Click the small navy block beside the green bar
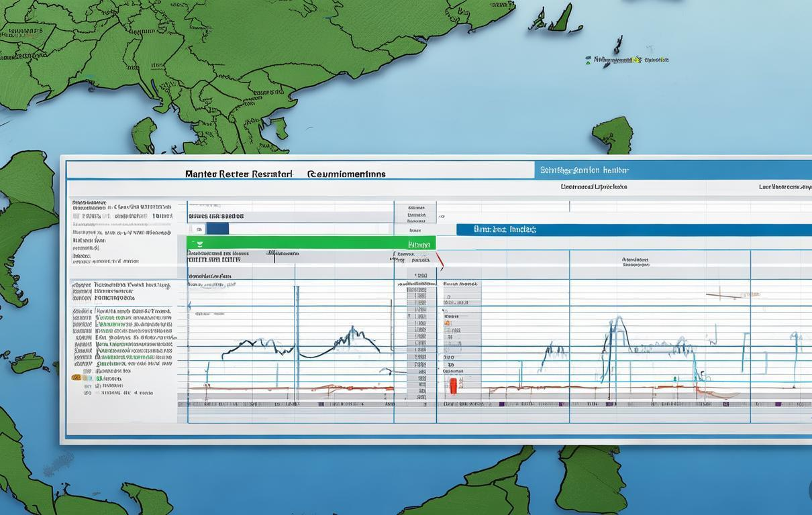Viewport: 812px width, 515px height. [217, 229]
